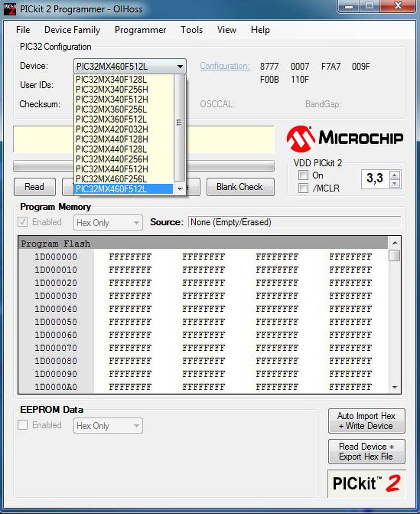Screen dimensions: 420x514
Task: Click Program Flash scroll down arrow
Action: pyautogui.click(x=395, y=387)
